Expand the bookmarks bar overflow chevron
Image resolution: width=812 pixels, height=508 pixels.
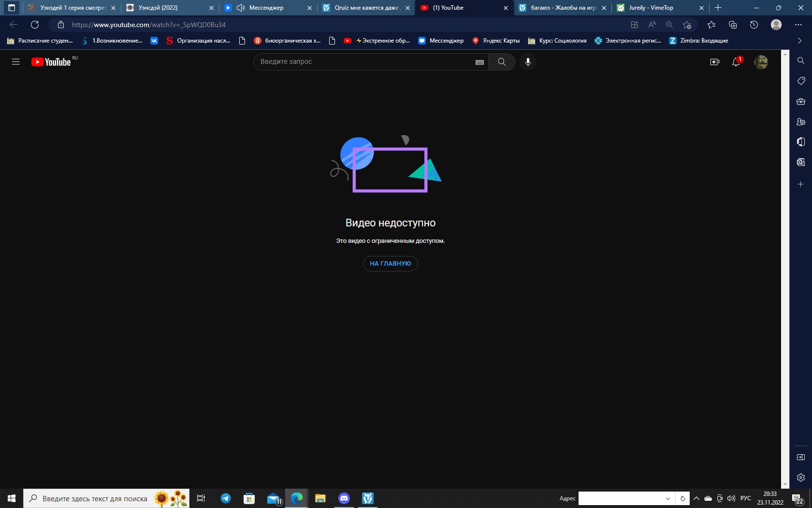click(799, 41)
